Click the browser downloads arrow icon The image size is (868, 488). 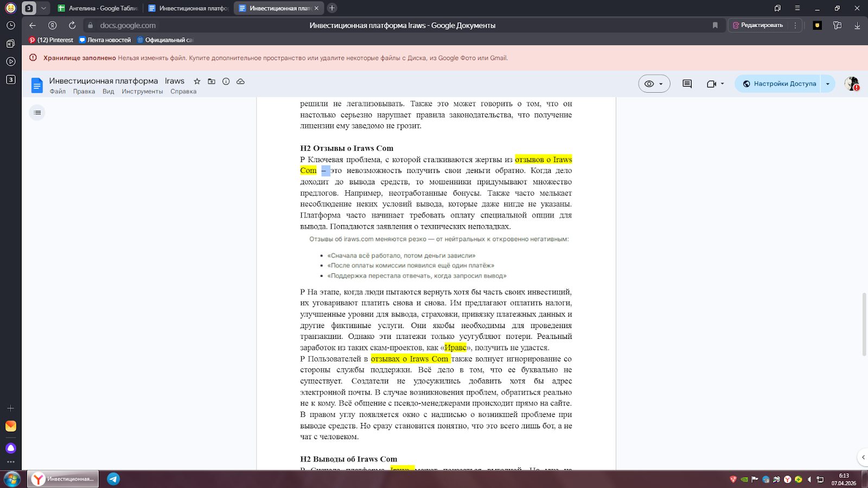click(857, 25)
